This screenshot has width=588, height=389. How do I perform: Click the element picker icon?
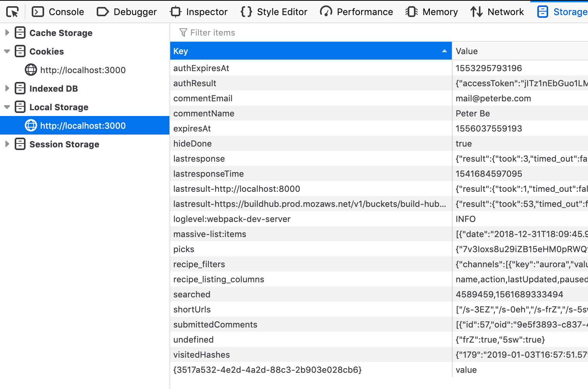click(12, 12)
